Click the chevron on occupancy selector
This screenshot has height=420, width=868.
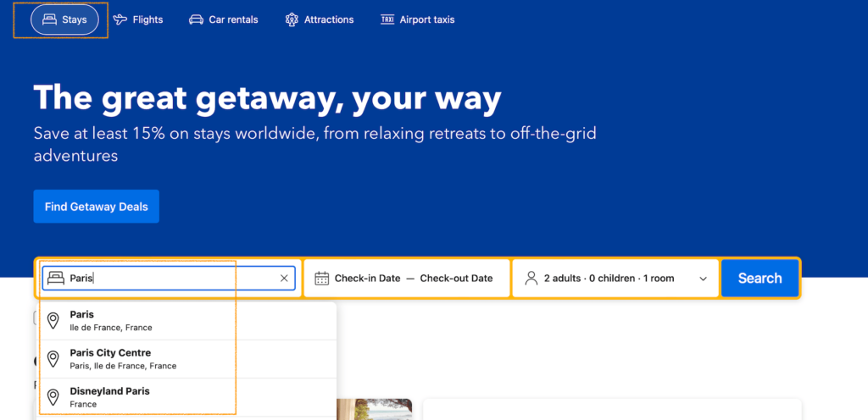[x=703, y=279]
